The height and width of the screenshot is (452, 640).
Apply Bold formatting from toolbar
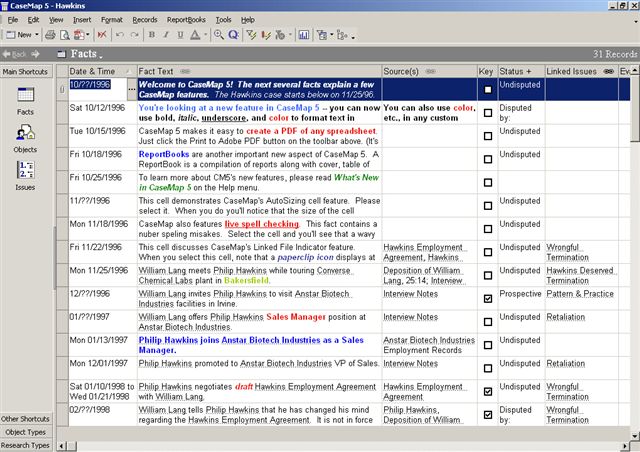point(151,34)
